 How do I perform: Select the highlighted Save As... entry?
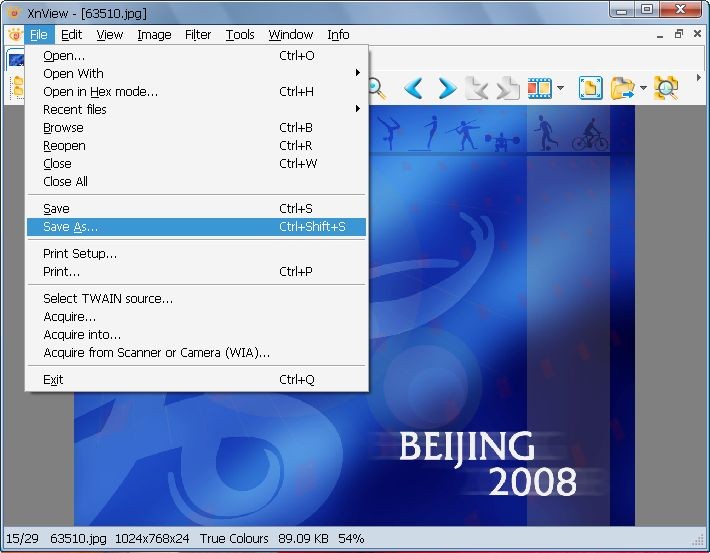196,226
